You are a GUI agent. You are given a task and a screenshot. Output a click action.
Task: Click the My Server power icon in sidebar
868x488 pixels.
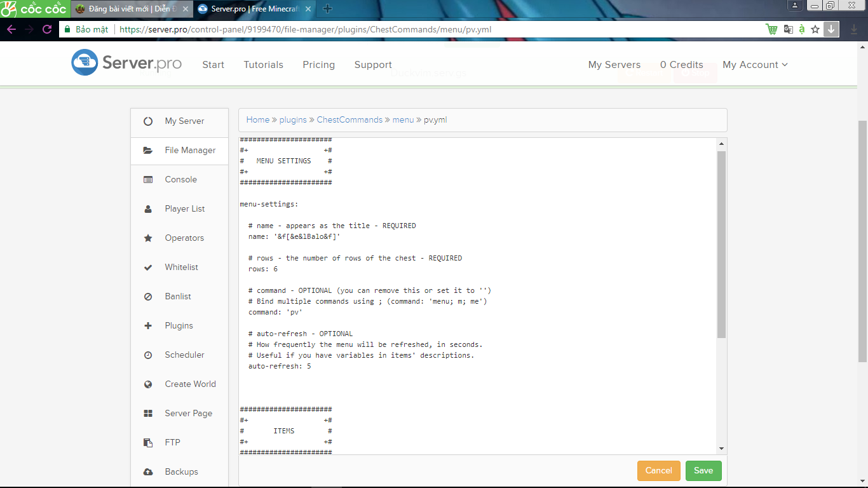point(148,121)
